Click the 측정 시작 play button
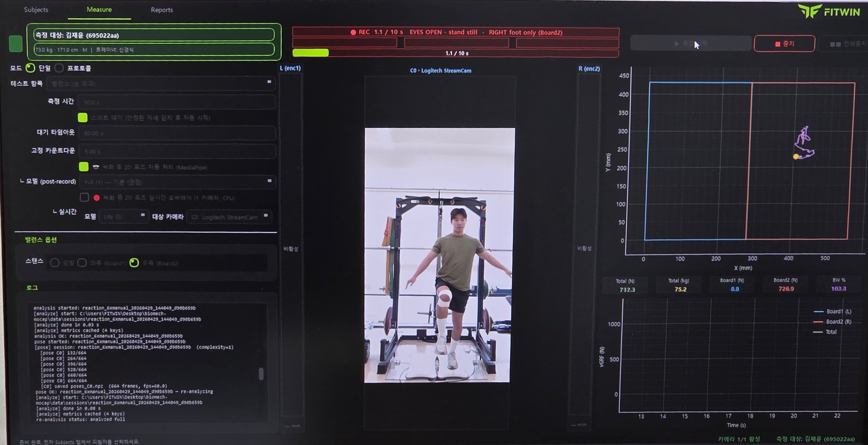 click(691, 43)
